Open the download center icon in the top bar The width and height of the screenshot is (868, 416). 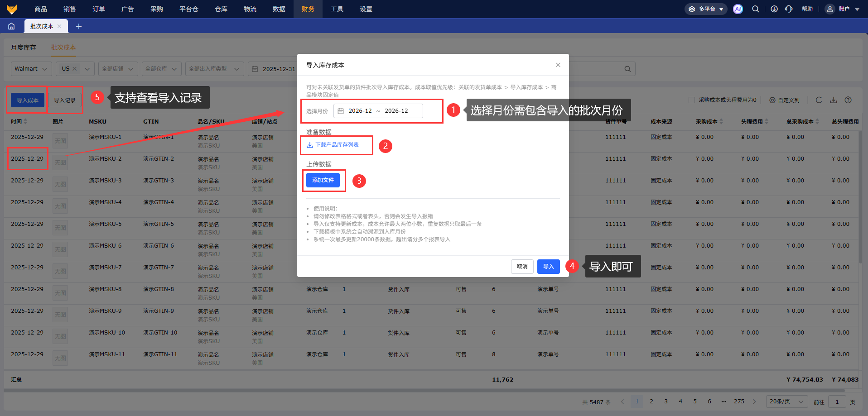pyautogui.click(x=774, y=9)
